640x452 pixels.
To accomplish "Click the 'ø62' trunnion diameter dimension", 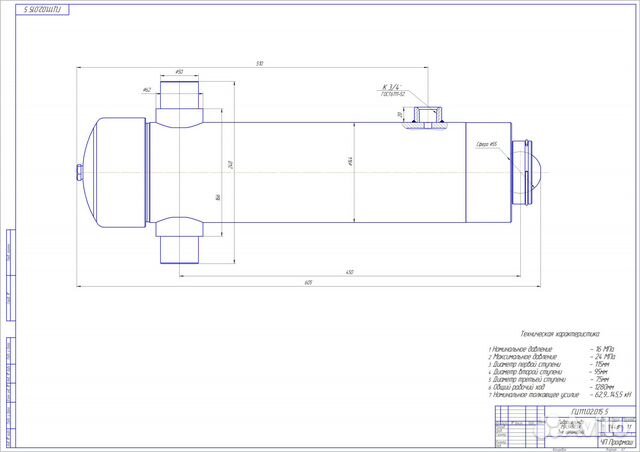I will click(147, 90).
